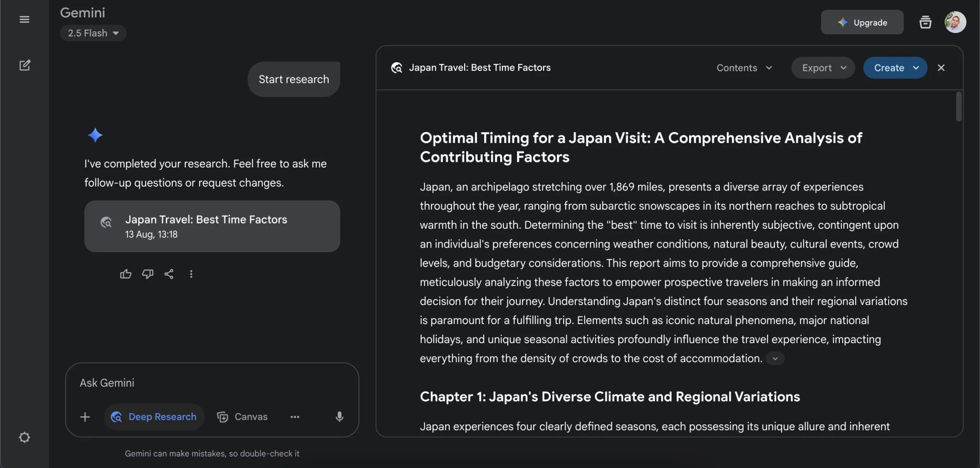This screenshot has height=468, width=980.
Task: Start a new chat with compose icon
Action: point(25,66)
